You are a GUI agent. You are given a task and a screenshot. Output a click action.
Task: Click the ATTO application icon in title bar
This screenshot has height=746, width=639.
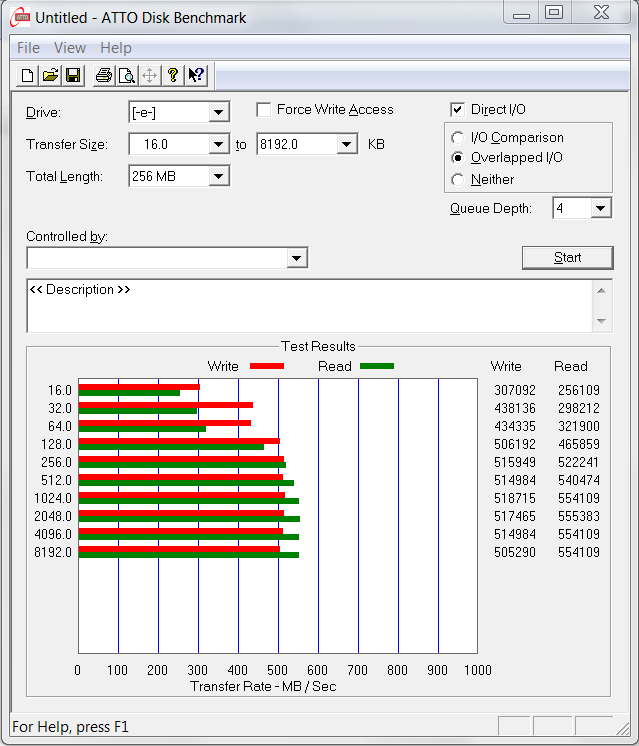pyautogui.click(x=20, y=17)
